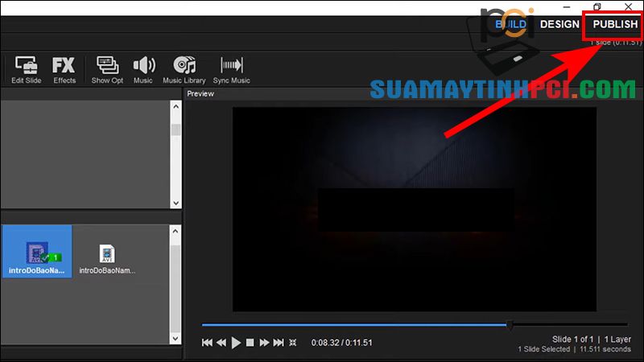This screenshot has width=644, height=362.
Task: Click the '1 Slide Selected' status text
Action: (x=544, y=349)
